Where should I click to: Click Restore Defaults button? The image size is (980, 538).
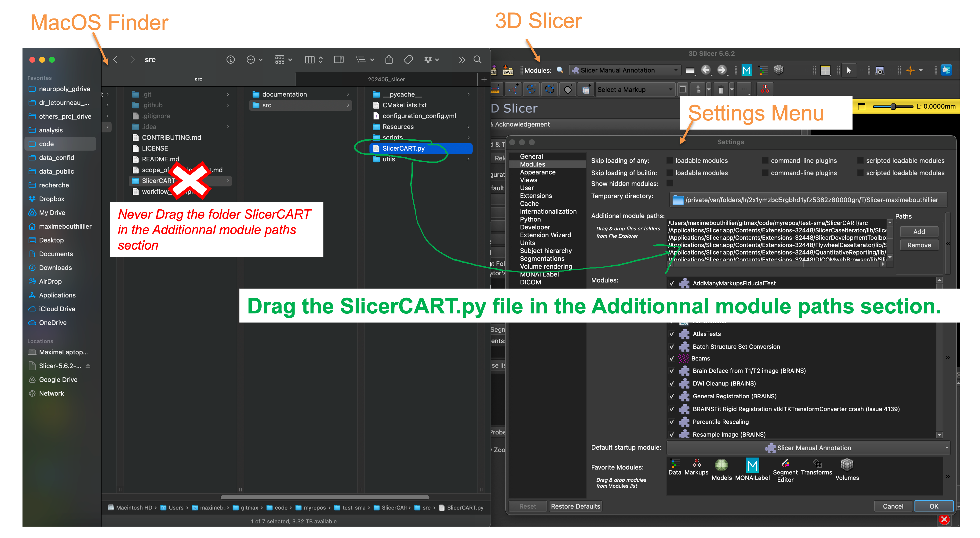click(x=575, y=506)
